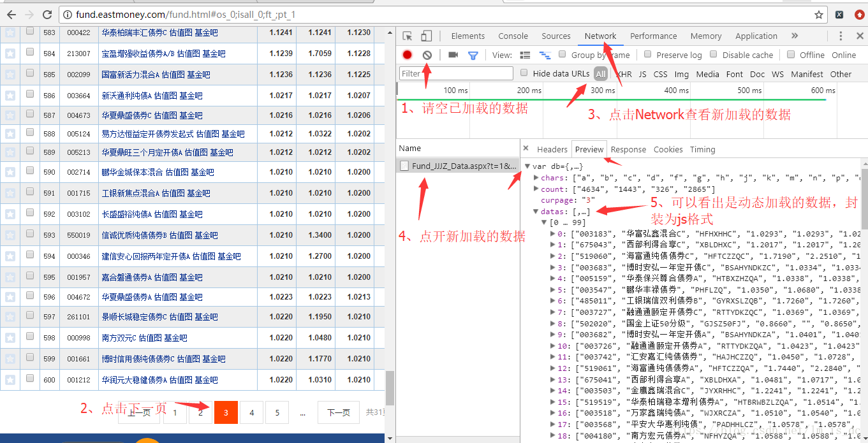
Task: Toggle the device toolbar icon
Action: 427,36
